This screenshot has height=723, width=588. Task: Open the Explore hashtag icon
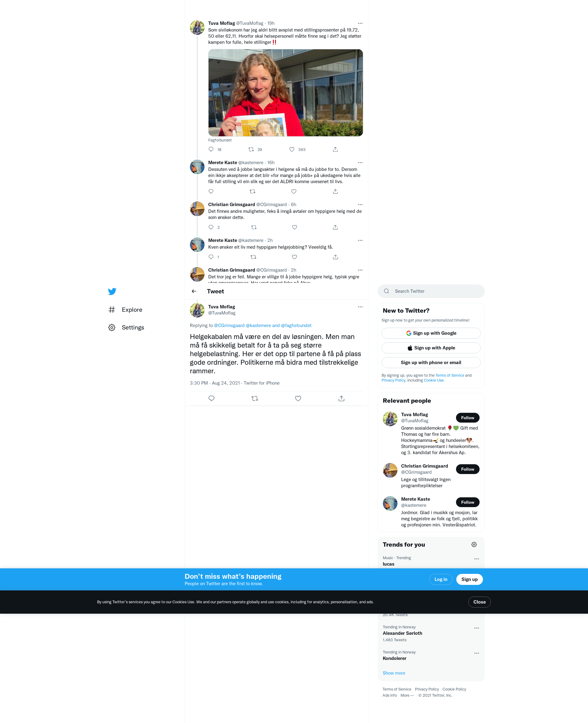pyautogui.click(x=112, y=310)
